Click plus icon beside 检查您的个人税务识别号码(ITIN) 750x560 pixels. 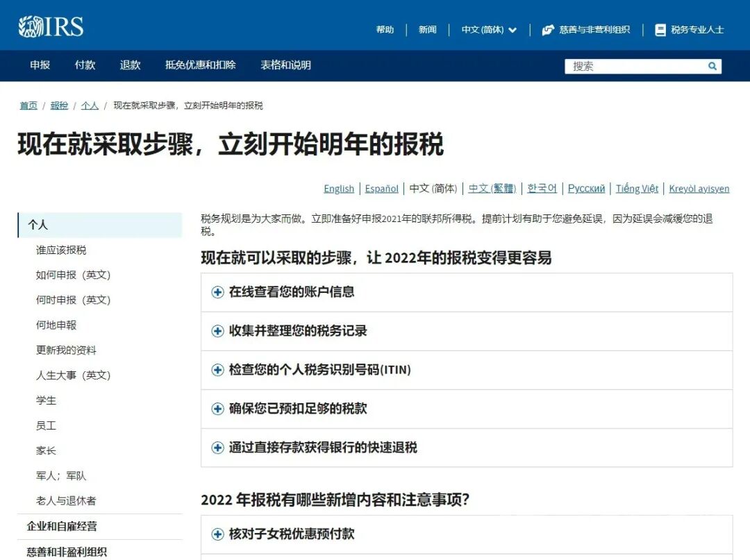(217, 370)
